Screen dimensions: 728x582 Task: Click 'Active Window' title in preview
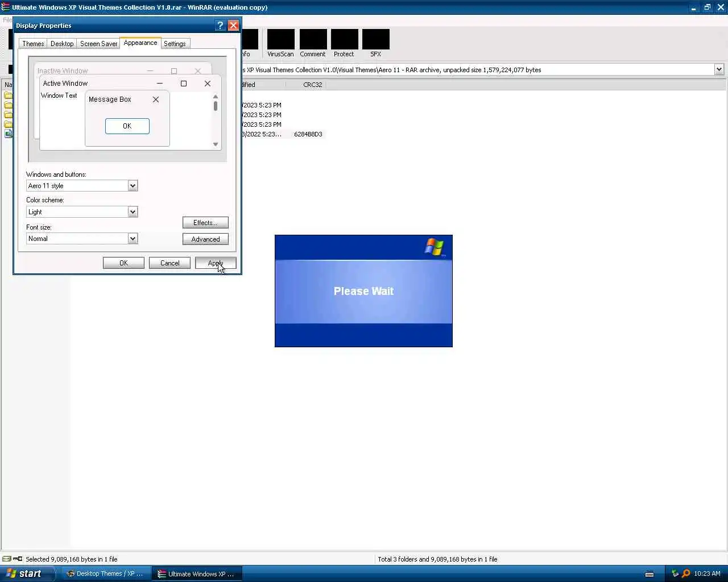coord(65,84)
